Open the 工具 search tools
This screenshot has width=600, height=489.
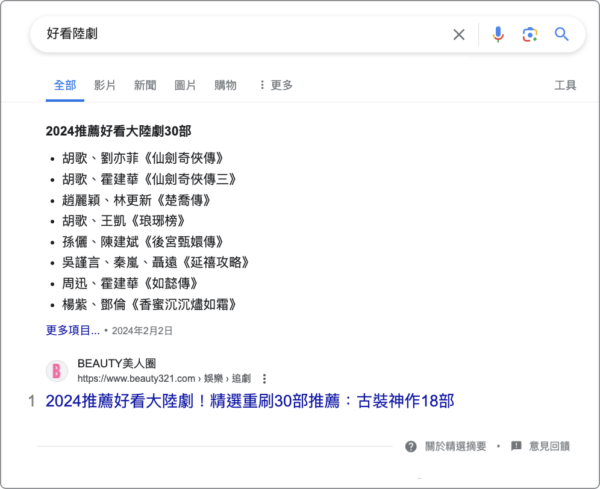(x=565, y=85)
